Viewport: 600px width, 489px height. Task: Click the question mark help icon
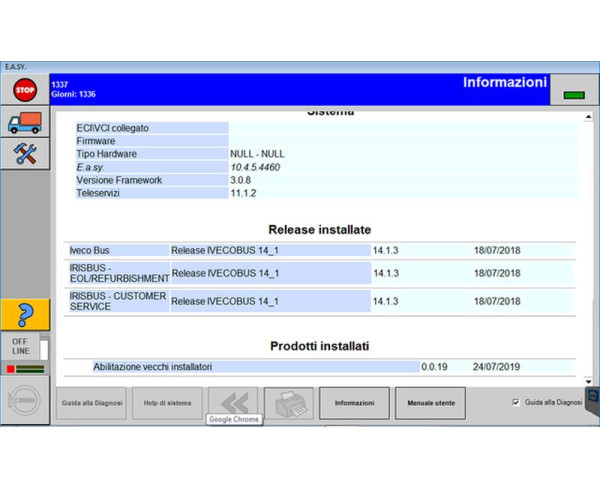(x=24, y=313)
